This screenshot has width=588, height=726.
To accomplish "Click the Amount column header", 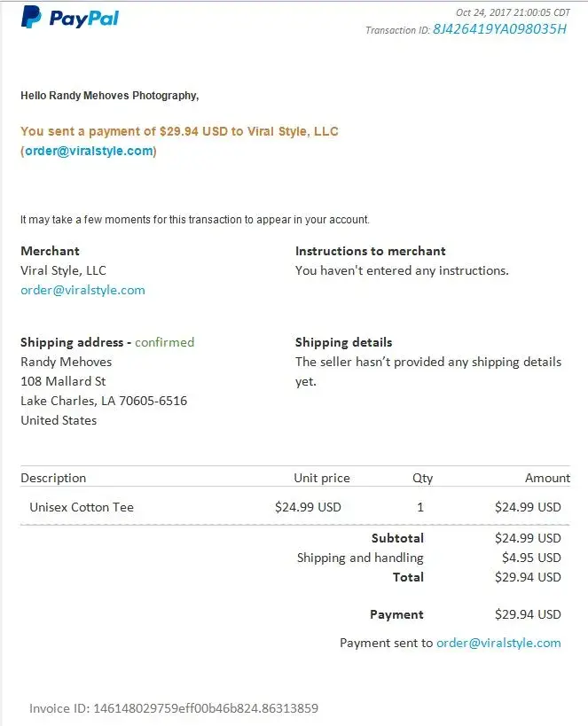I will coord(547,478).
